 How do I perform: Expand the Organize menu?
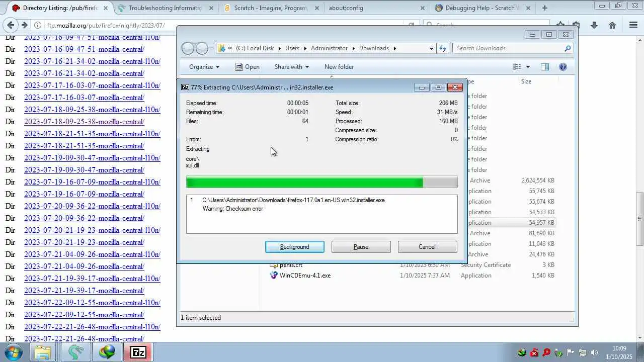pos(204,67)
